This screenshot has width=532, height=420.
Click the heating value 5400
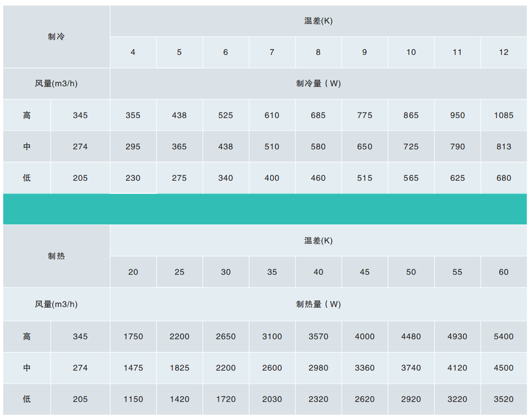point(504,337)
